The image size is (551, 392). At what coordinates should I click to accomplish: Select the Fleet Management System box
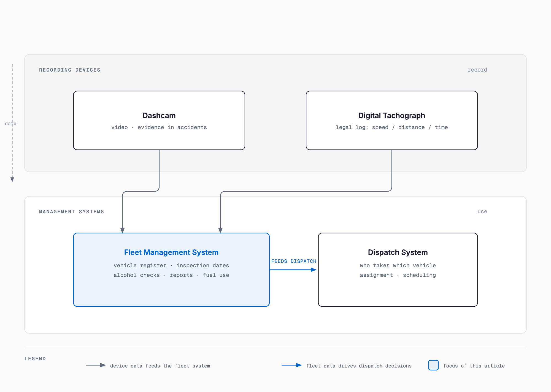pyautogui.click(x=171, y=269)
